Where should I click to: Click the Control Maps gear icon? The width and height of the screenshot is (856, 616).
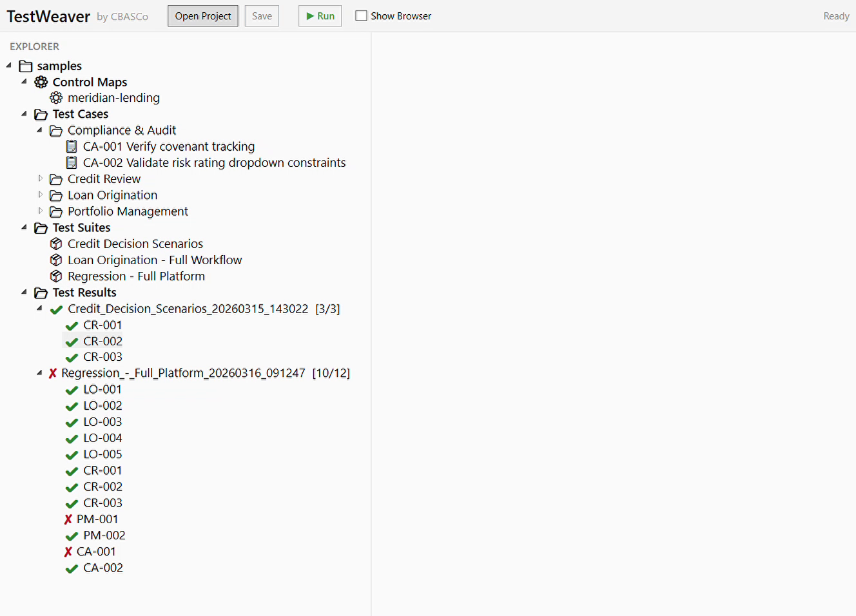point(41,82)
